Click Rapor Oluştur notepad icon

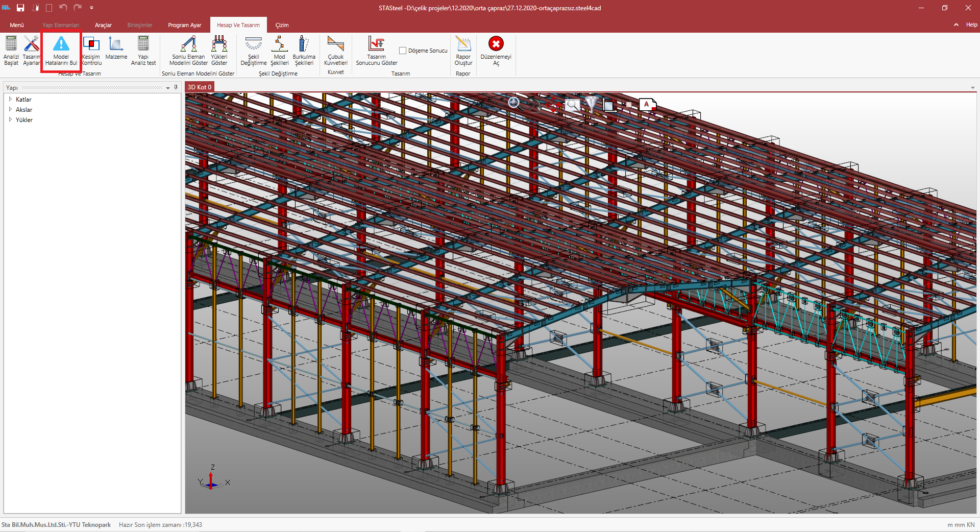[463, 44]
